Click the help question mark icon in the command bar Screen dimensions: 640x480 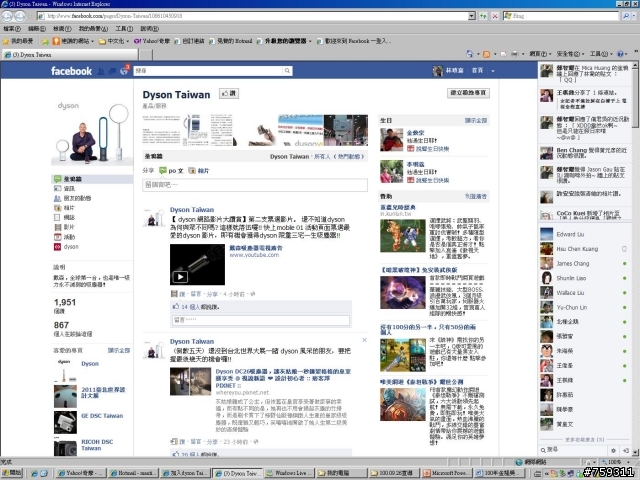click(x=620, y=54)
